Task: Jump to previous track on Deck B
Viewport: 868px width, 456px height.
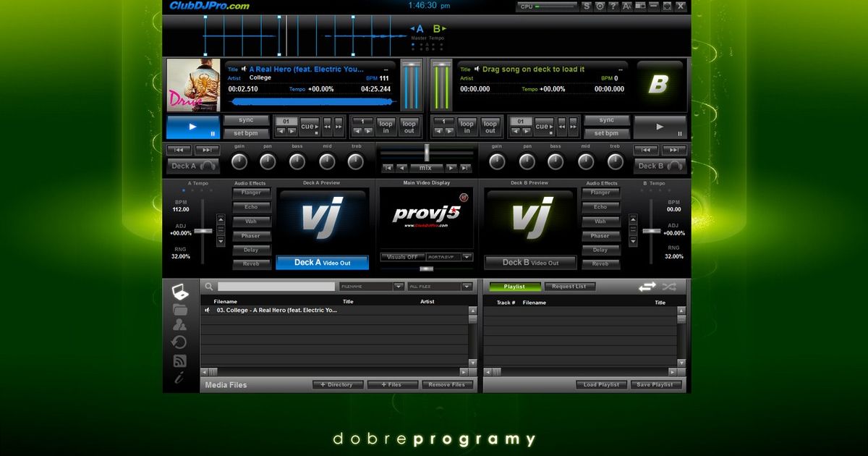Action: coord(647,151)
